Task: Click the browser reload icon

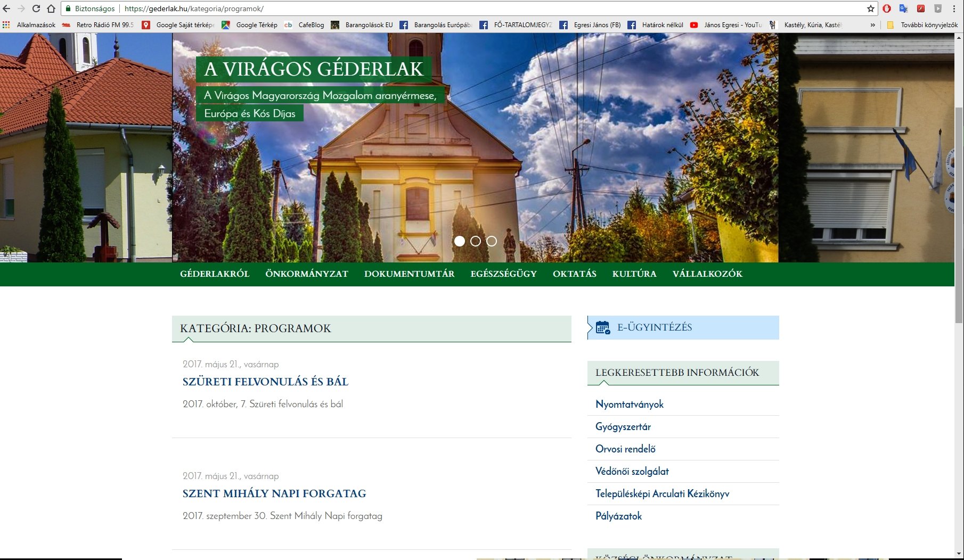Action: (x=36, y=9)
